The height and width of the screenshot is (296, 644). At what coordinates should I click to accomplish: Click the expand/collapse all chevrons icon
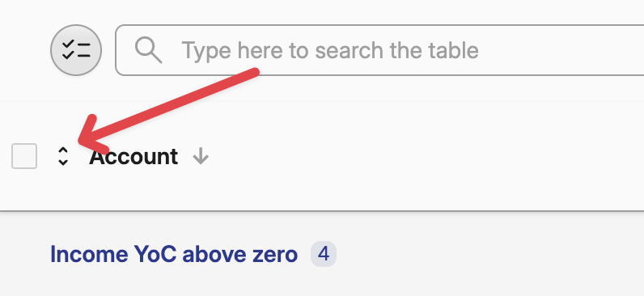pyautogui.click(x=63, y=156)
